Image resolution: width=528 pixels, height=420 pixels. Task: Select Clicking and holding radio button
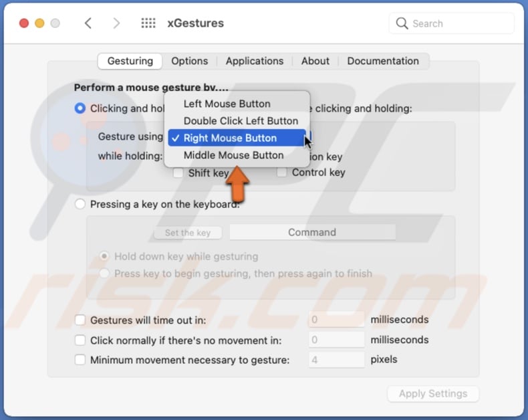coord(80,108)
